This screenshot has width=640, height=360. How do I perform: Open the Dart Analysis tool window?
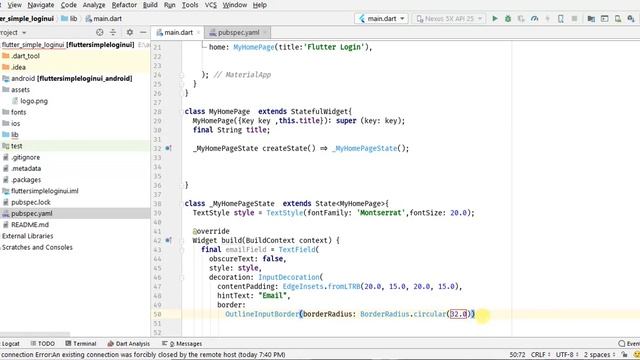click(129, 344)
